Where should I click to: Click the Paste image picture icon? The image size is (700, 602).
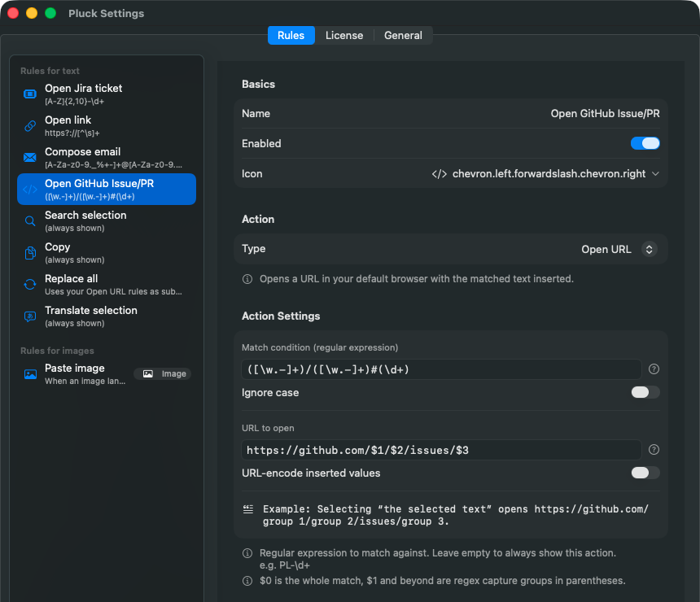(x=30, y=374)
